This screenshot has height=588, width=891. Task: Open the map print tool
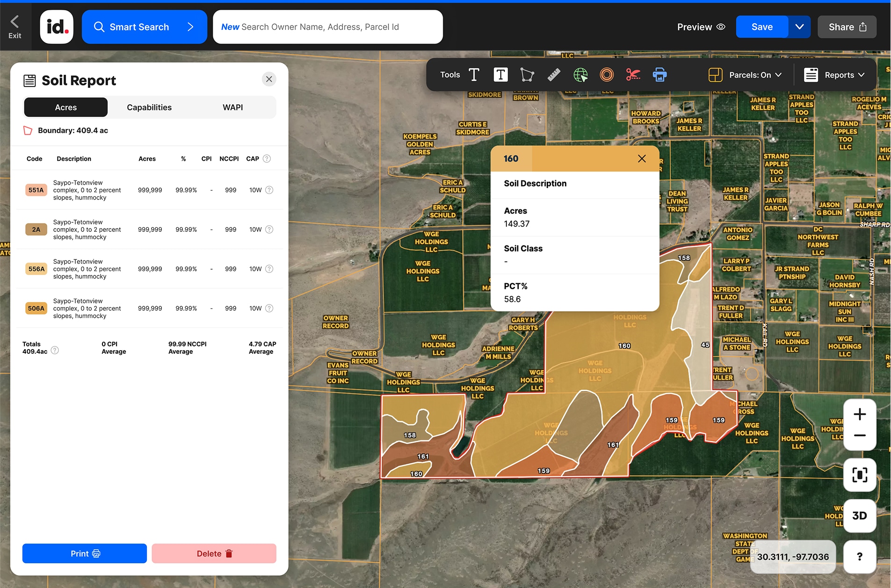tap(660, 74)
